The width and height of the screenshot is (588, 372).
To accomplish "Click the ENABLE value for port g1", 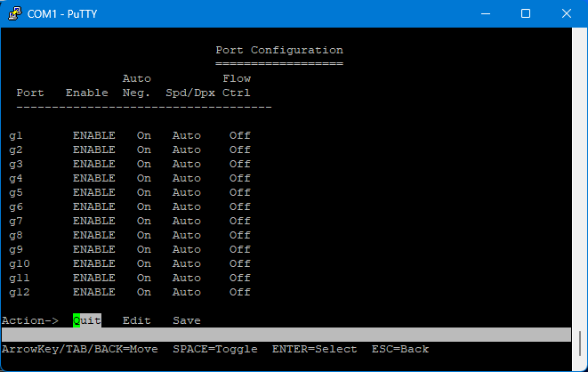I will (x=93, y=135).
